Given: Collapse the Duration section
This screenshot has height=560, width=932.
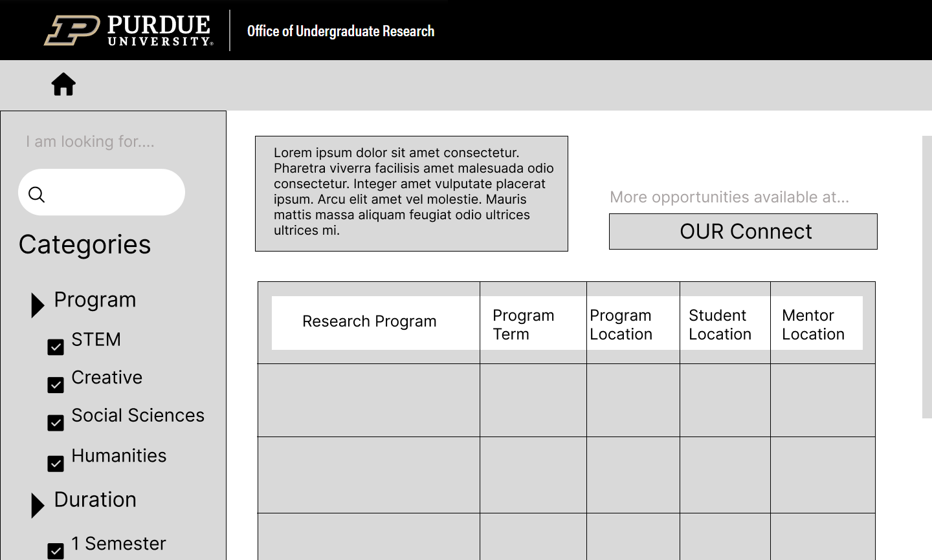Looking at the screenshot, I should [37, 506].
